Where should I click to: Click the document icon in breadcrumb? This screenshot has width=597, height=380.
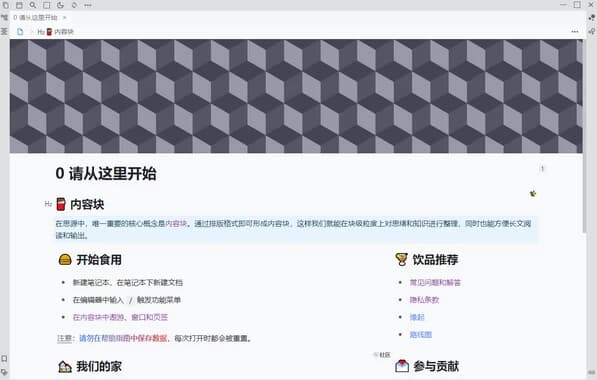coord(20,32)
